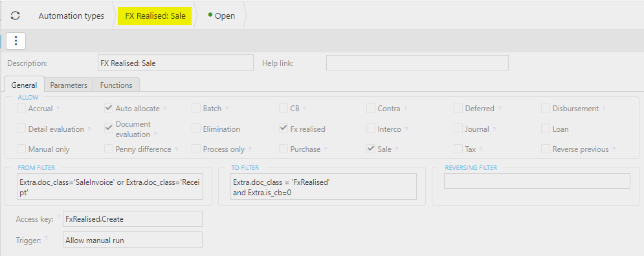Viewport: 644px width, 256px height.
Task: Open the Parameters tab
Action: click(69, 85)
